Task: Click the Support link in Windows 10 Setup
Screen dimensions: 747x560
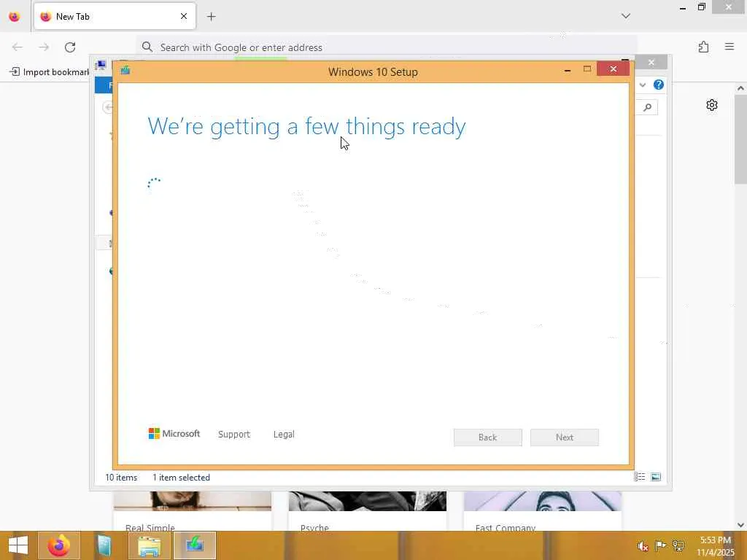Action: click(234, 435)
